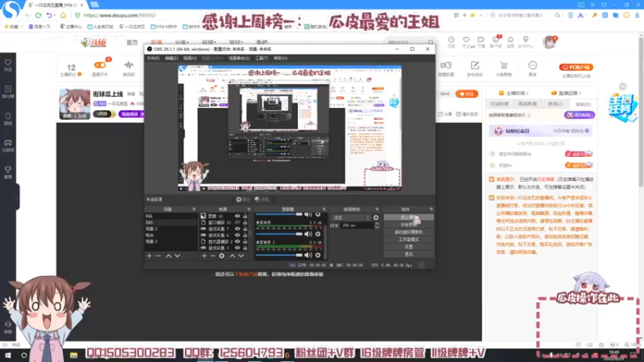644x362 pixels.
Task: Refresh the browser page
Action: [x=38, y=15]
